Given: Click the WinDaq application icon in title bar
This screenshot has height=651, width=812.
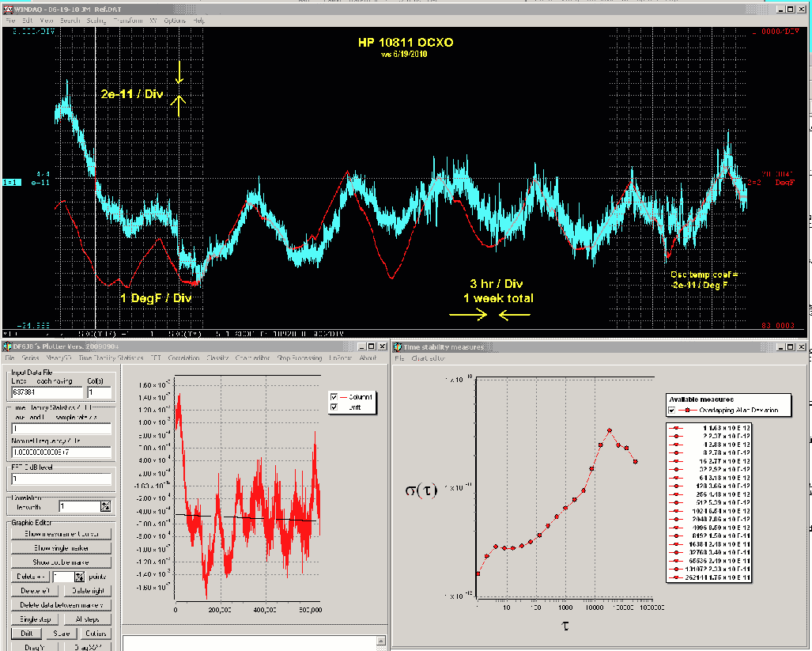Looking at the screenshot, I should (x=8, y=9).
